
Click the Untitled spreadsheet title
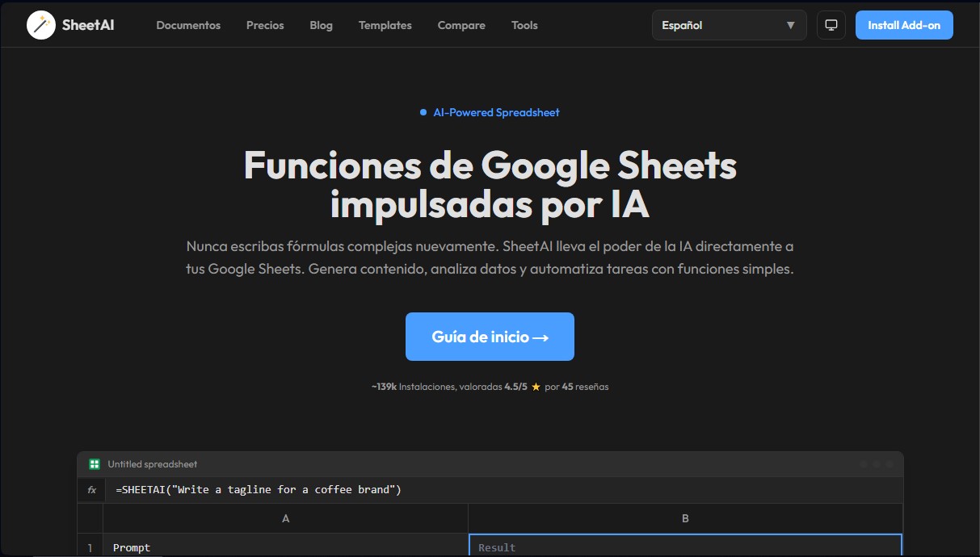point(152,464)
